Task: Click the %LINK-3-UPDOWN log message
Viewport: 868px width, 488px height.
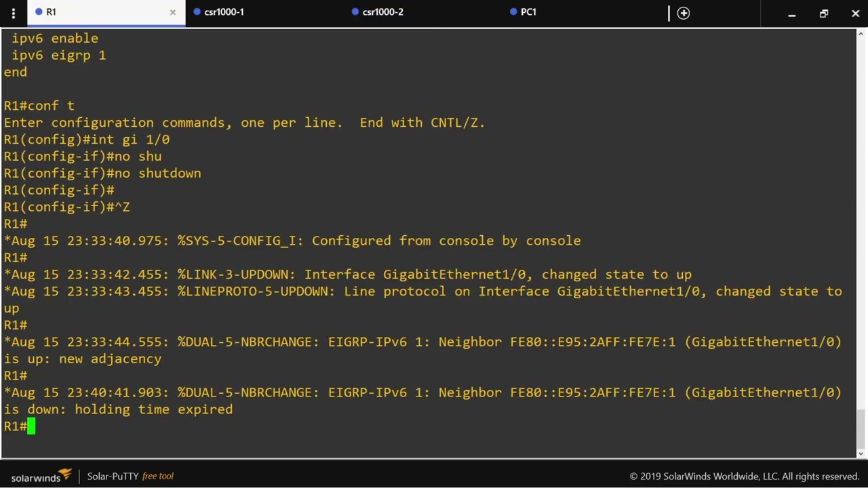Action: [x=348, y=274]
